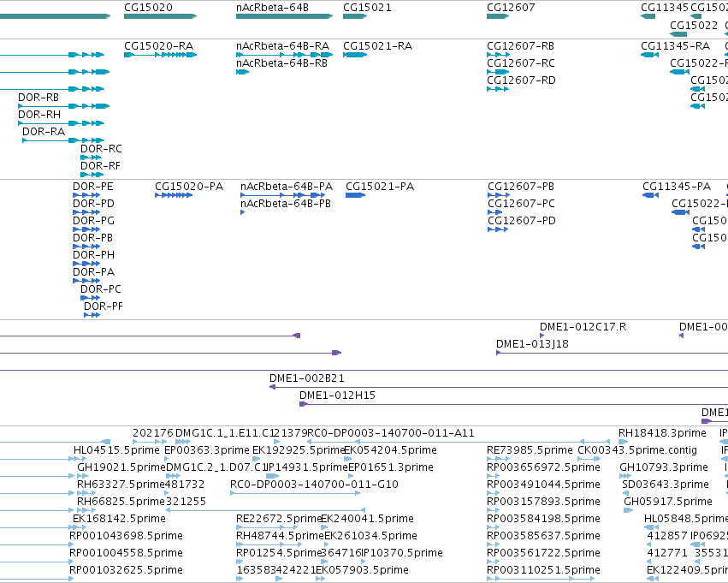728x583 pixels.
Task: Select protein CG12607-PC
Action: point(521,204)
